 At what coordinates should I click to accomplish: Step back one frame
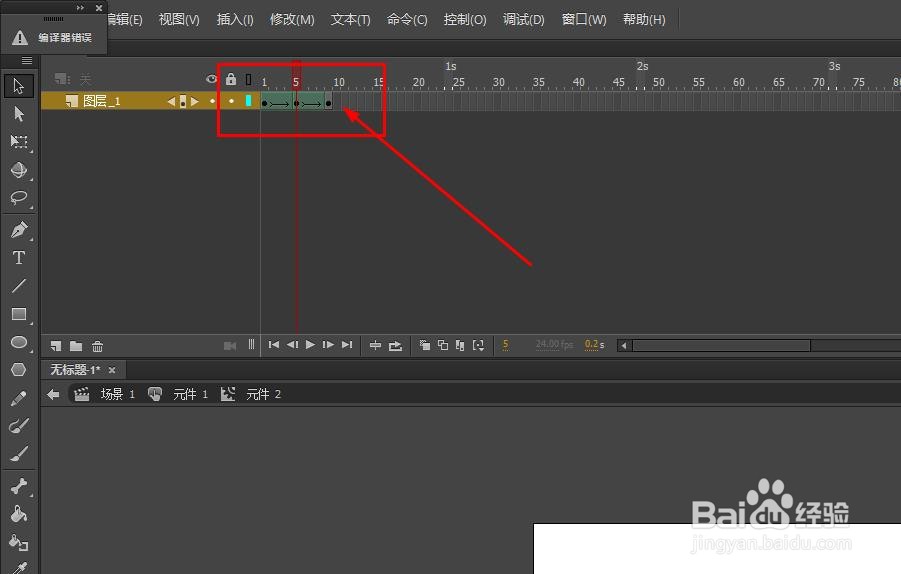click(x=292, y=345)
